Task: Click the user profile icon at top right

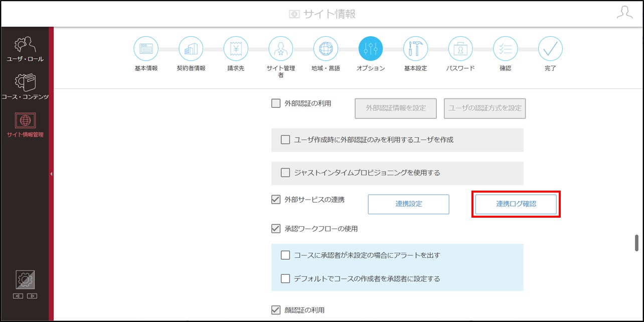Action: click(624, 13)
